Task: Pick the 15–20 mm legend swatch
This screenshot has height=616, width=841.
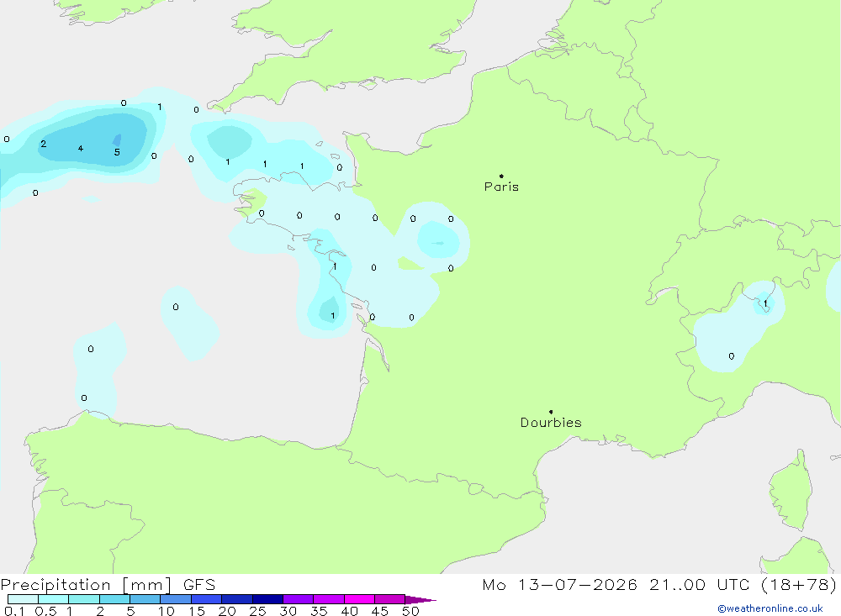Action: pos(206,599)
